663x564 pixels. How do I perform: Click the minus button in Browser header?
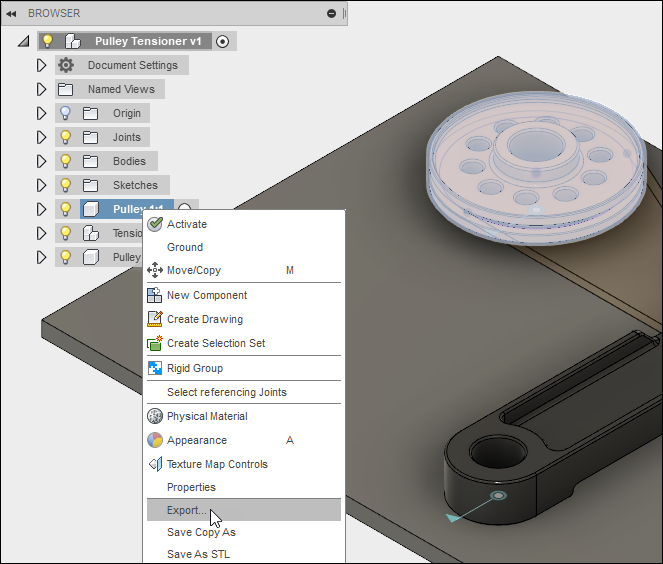click(331, 13)
